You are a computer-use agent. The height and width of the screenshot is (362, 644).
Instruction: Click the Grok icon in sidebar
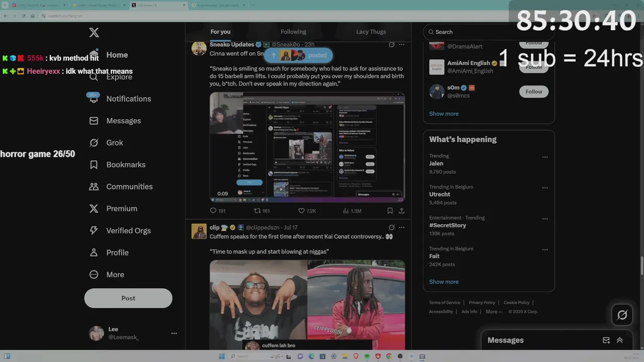pos(94,143)
